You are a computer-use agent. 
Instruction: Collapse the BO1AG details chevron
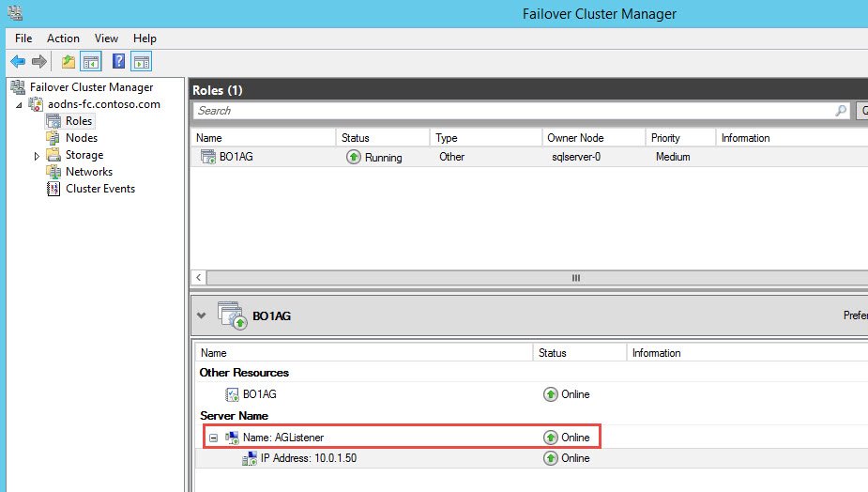(202, 315)
